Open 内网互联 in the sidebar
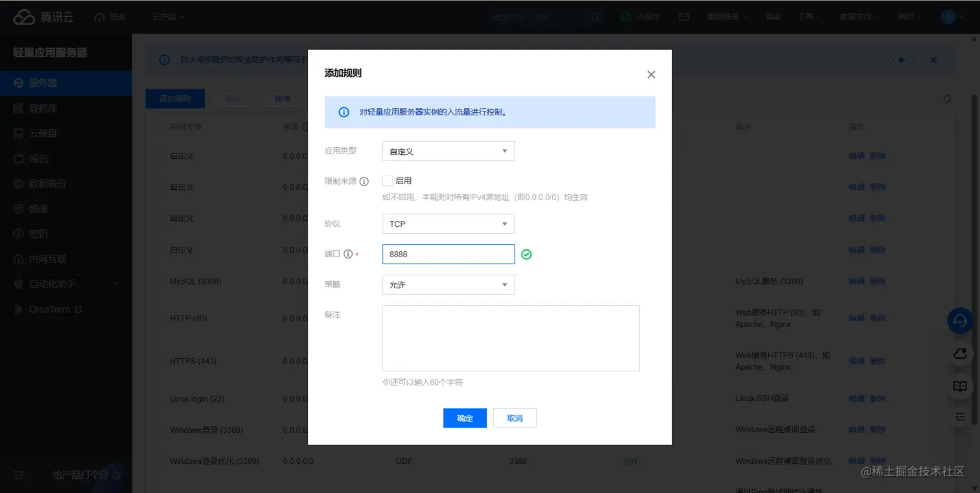 coord(66,259)
